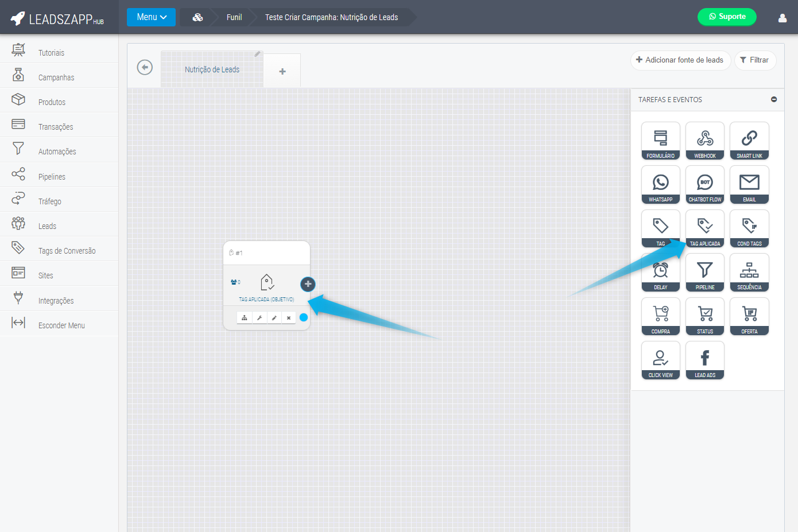Click the blue color dot on node #1
The image size is (798, 532).
point(304,317)
